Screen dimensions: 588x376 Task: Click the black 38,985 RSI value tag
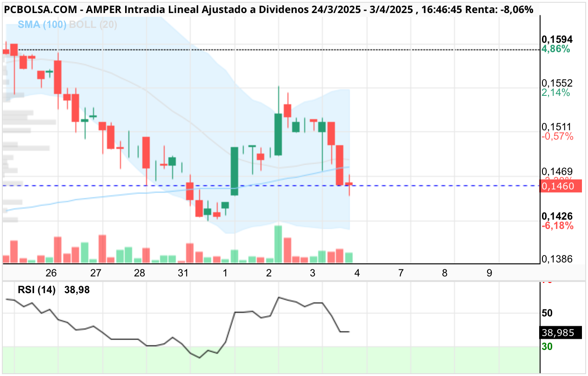561,332
